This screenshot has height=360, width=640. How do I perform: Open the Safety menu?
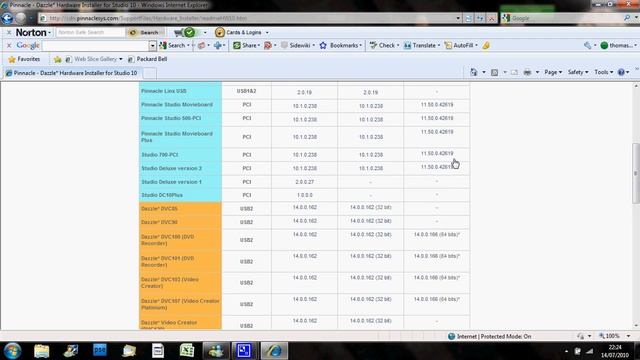578,72
